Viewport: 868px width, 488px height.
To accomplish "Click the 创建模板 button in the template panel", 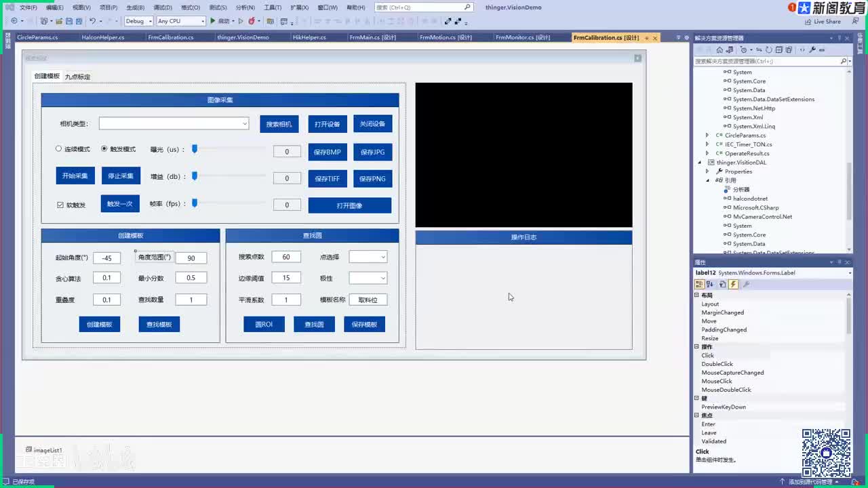I will pos(100,324).
